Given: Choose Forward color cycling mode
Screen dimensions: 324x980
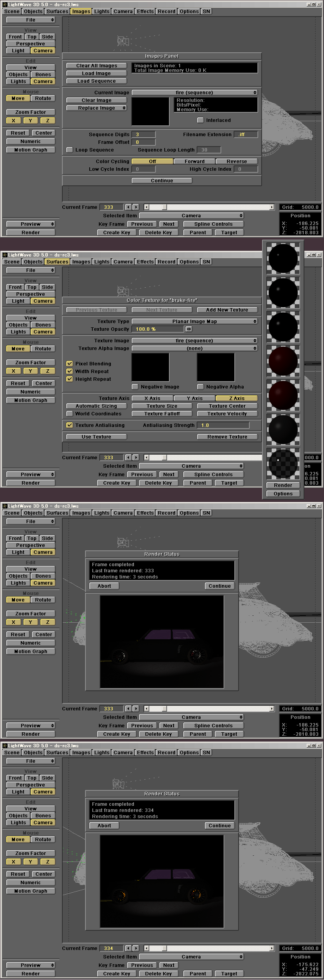Looking at the screenshot, I should coord(194,162).
